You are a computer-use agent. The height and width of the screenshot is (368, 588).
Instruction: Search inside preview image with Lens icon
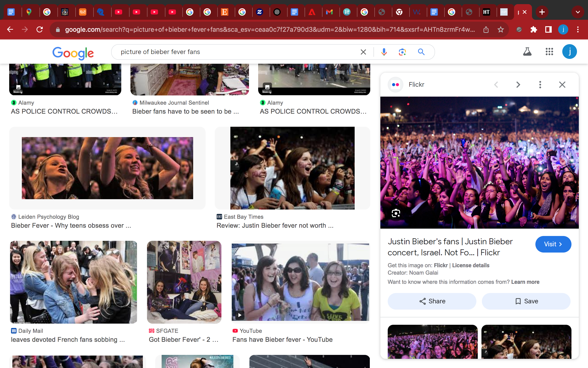(396, 213)
